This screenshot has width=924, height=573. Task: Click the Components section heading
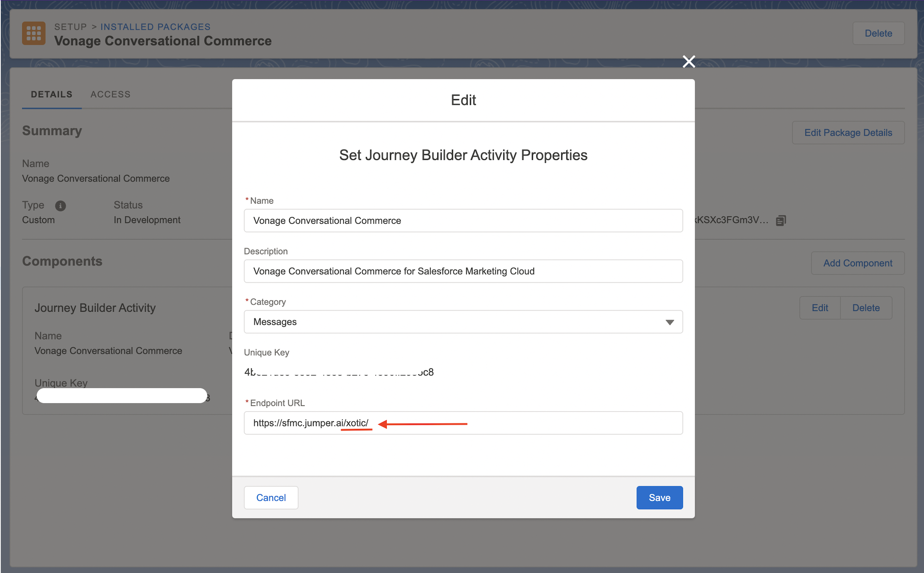(62, 261)
